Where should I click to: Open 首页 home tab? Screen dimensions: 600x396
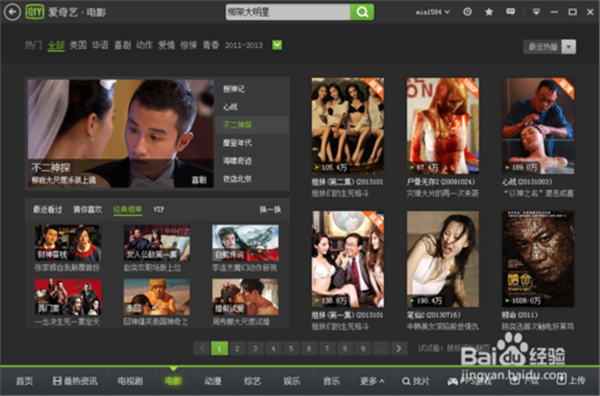[x=24, y=381]
